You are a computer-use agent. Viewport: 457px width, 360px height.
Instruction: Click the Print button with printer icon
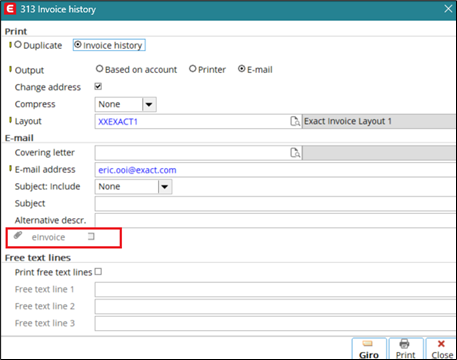point(406,349)
